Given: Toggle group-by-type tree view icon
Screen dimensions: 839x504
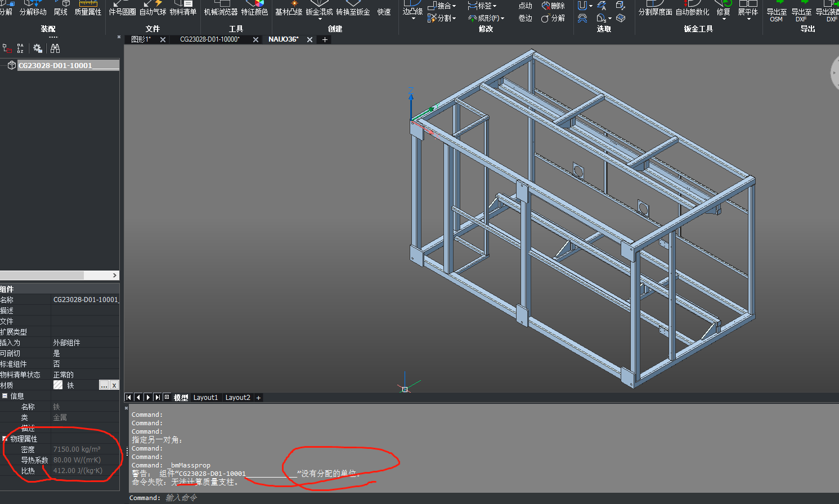Looking at the screenshot, I should (7, 49).
